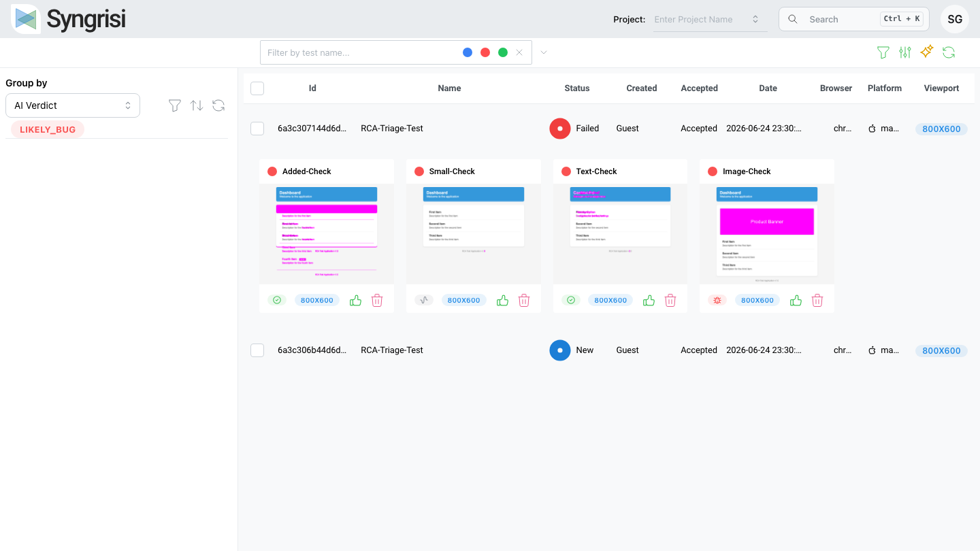Sort by the Id column header

(312, 88)
